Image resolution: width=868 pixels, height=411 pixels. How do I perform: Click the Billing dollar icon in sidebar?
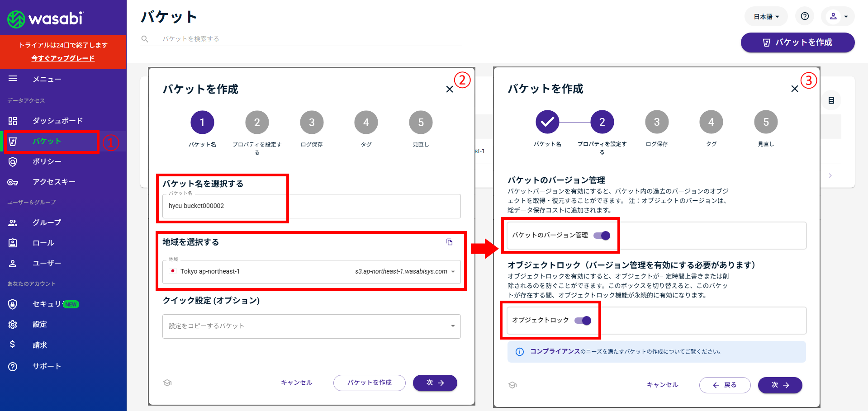pyautogui.click(x=13, y=345)
